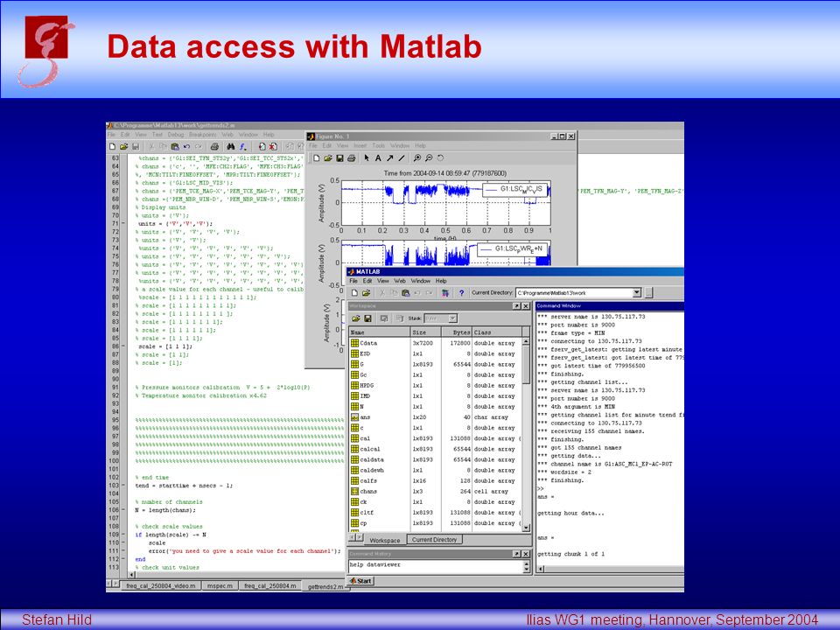Click Zoom Out tool in Figure toolbar
Viewport: 840px width, 630px height.
[429, 158]
